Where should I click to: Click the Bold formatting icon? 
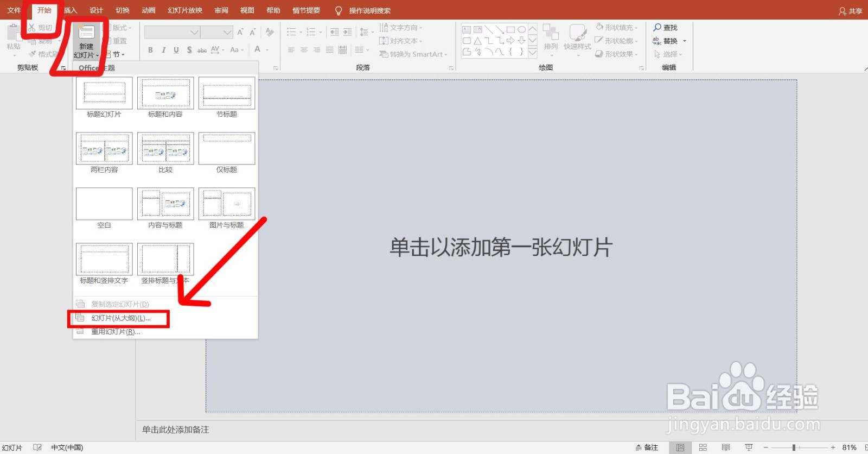click(x=150, y=50)
